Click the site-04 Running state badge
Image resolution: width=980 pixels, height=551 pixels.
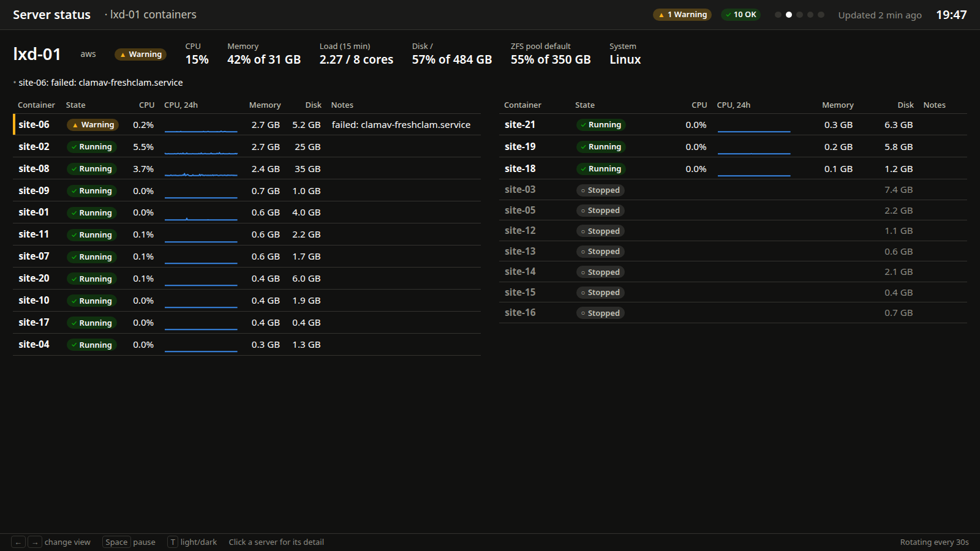tap(91, 345)
